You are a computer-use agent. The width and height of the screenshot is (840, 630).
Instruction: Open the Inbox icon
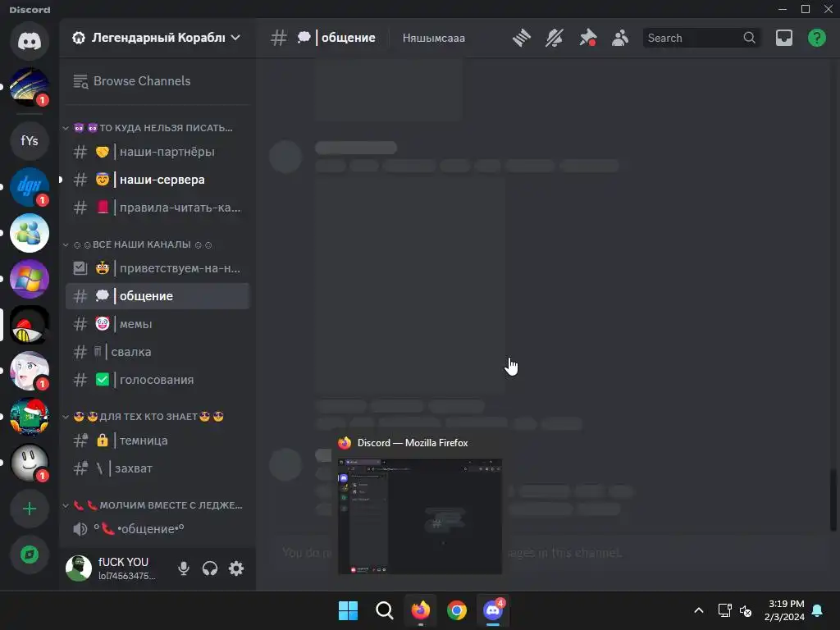coord(783,38)
